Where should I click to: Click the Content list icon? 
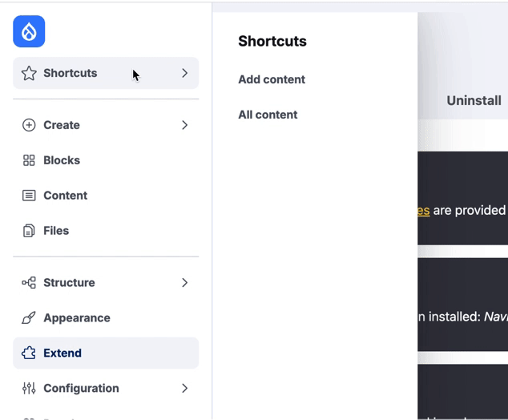click(29, 196)
